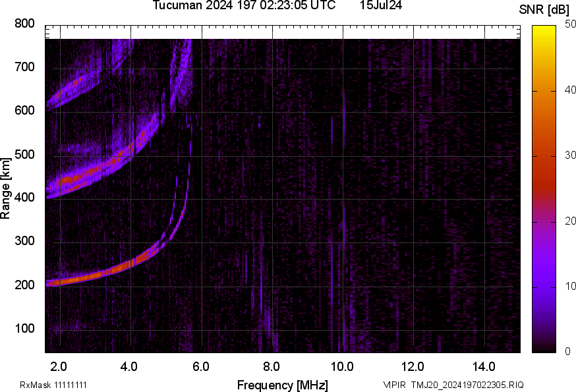Click the file name 'TMJ20_2024197022305.RIQ'

click(x=467, y=385)
